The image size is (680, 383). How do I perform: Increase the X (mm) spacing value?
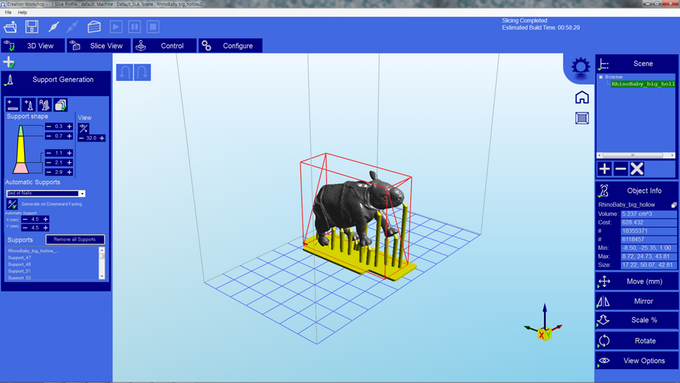tap(46, 219)
